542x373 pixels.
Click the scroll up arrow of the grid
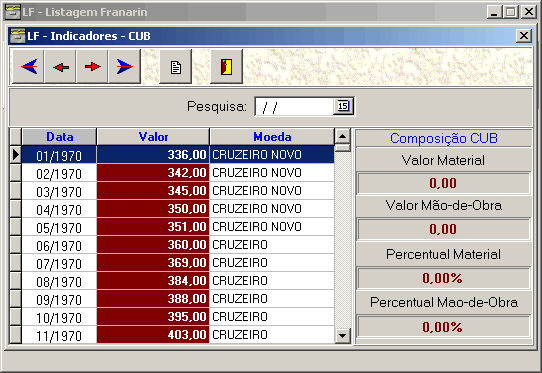pos(343,136)
